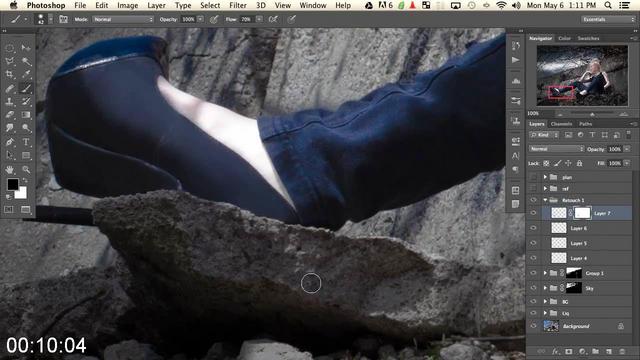
Task: Select the History Brush tool
Action: (x=26, y=102)
